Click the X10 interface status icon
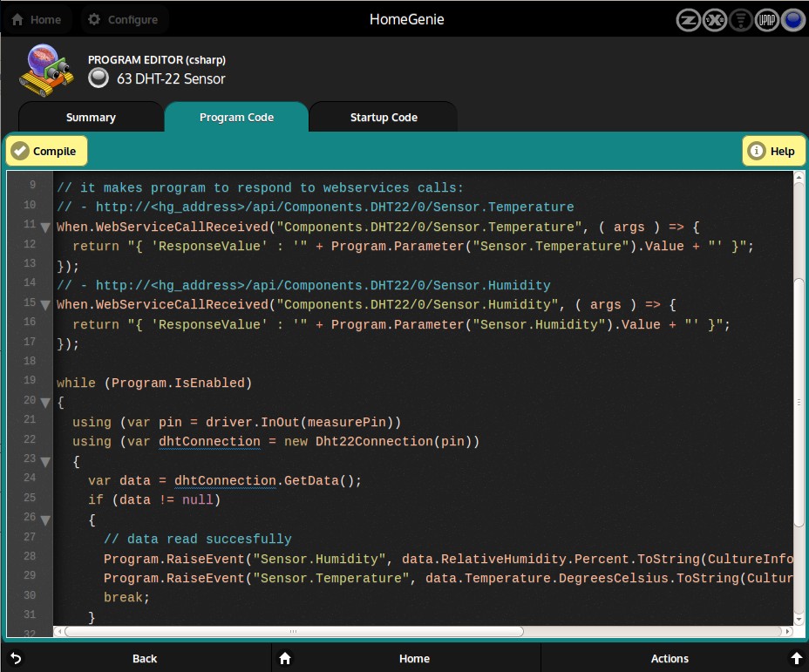809x672 pixels. pos(715,20)
